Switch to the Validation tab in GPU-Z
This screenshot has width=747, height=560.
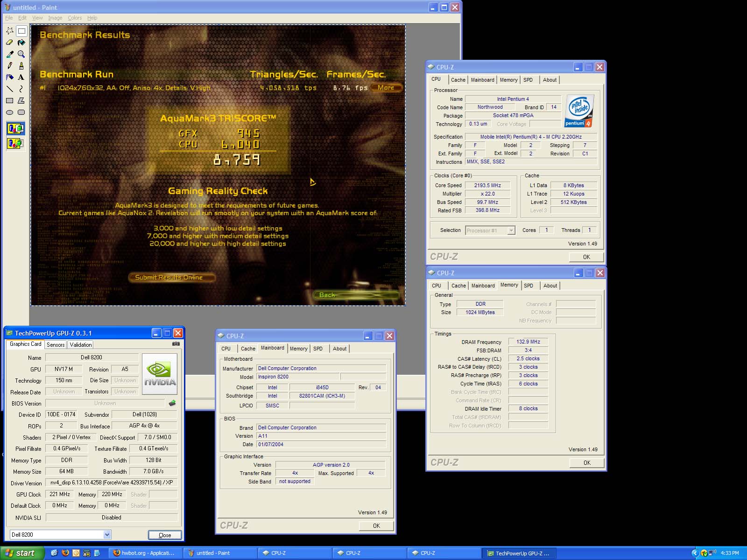81,345
